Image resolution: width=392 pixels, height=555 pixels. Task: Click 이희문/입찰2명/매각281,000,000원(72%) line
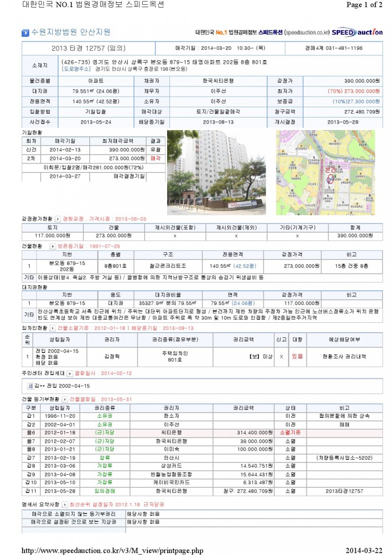[93, 167]
